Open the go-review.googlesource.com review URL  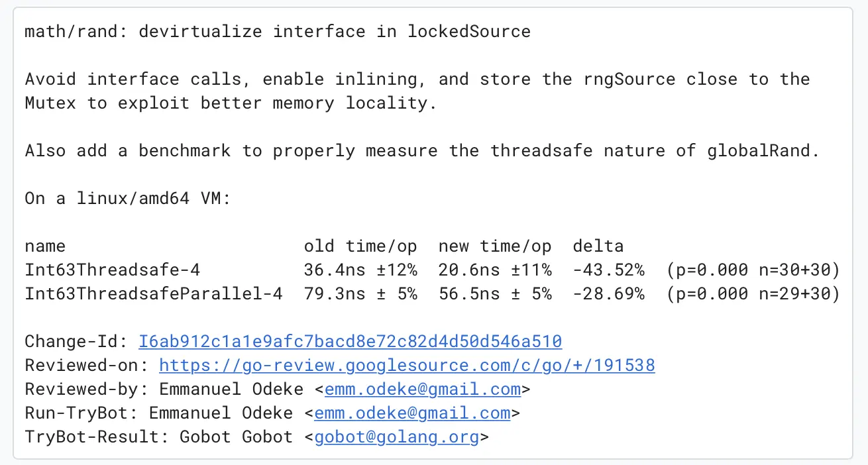pos(407,366)
